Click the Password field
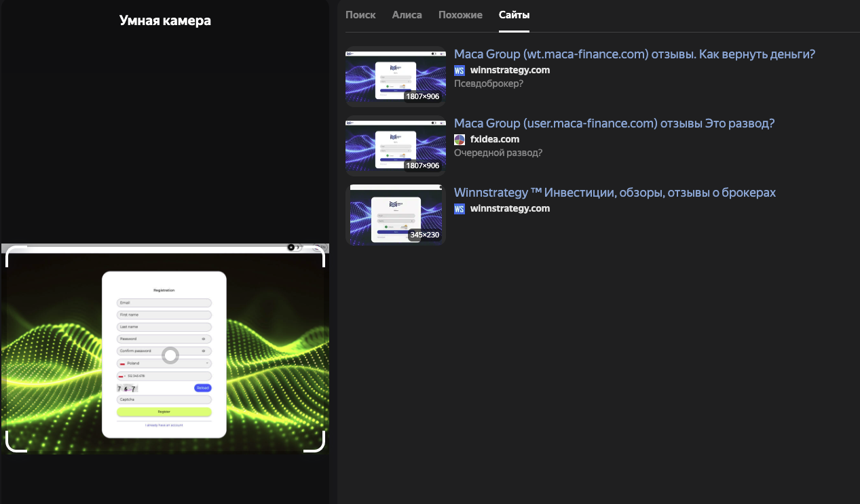Screen dimensions: 860x504 point(164,338)
